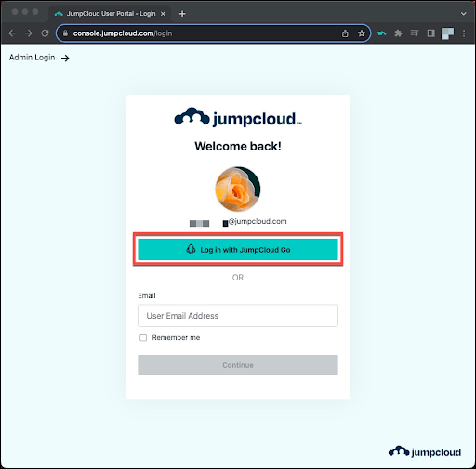Click the jumpcloud footer logo
This screenshot has height=469, width=476.
[425, 452]
